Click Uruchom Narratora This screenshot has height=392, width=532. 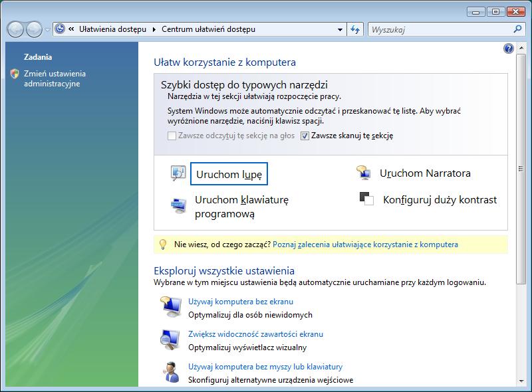[425, 173]
